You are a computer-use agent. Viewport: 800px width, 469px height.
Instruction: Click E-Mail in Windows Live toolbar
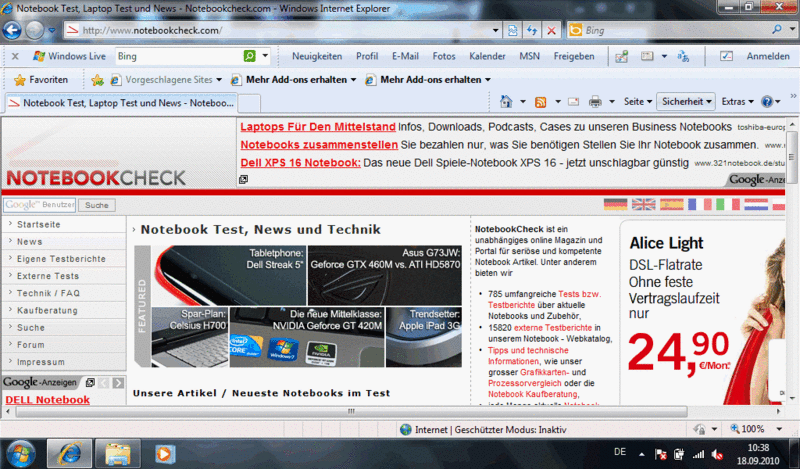405,56
